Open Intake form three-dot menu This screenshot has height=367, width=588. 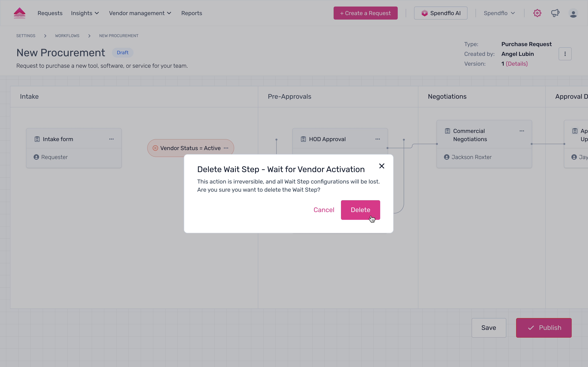click(111, 139)
